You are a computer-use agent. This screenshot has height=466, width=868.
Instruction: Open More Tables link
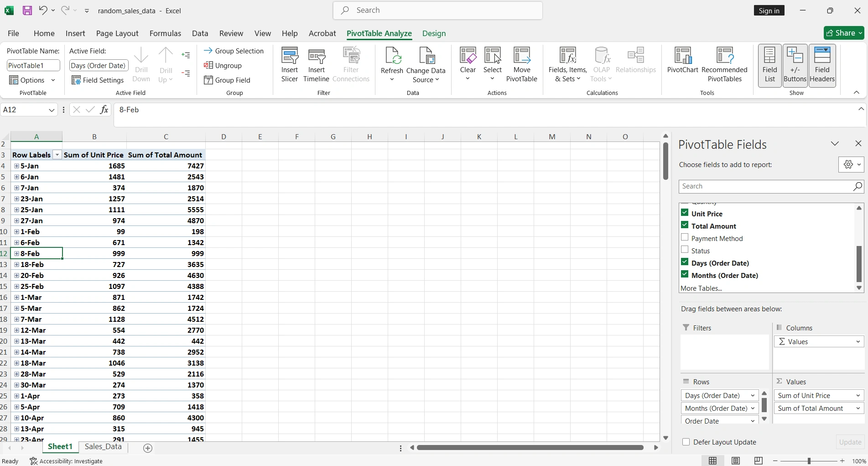[x=702, y=288]
